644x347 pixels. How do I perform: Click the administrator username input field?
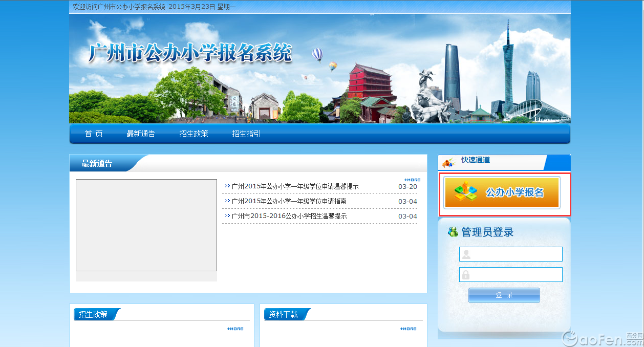[x=510, y=254]
